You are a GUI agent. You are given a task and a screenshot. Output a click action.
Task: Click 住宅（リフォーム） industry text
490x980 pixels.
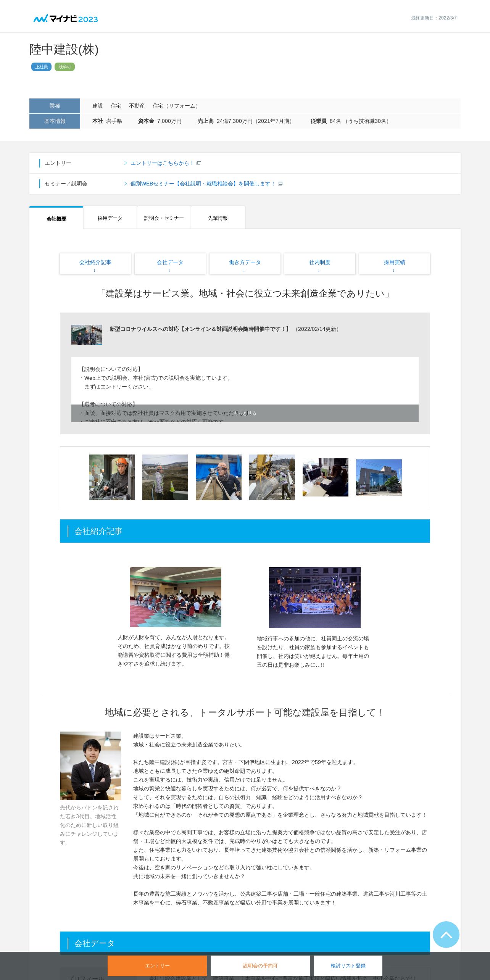tap(177, 106)
